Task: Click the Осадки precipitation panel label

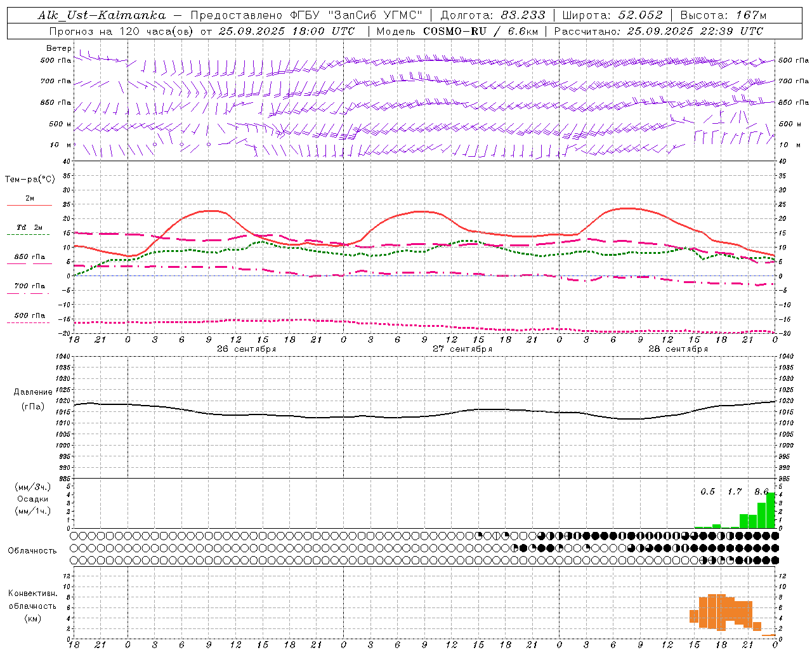Action: coord(33,499)
